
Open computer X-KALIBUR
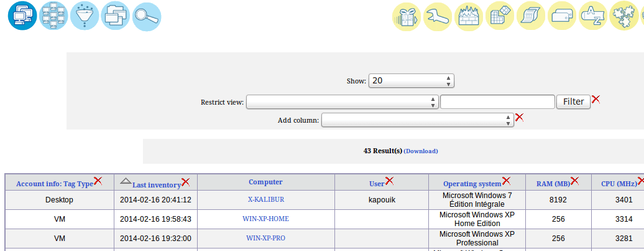click(x=265, y=199)
